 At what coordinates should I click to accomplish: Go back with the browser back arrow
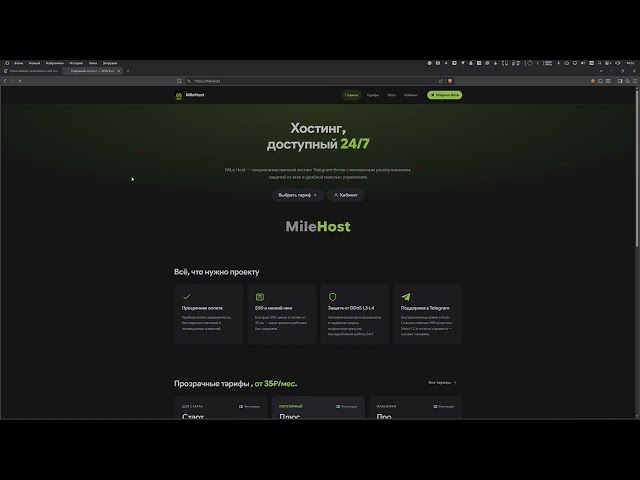pyautogui.click(x=5, y=81)
